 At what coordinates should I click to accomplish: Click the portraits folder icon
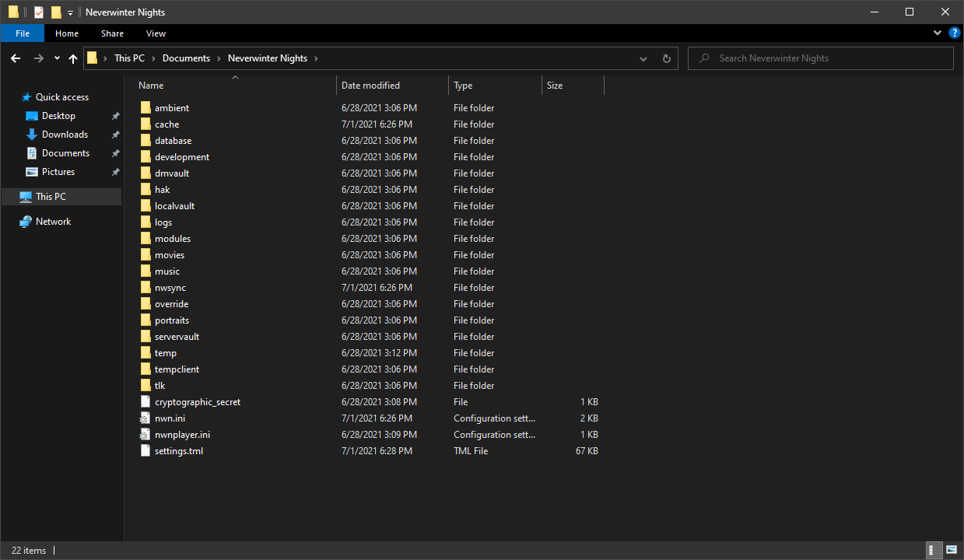pos(145,320)
